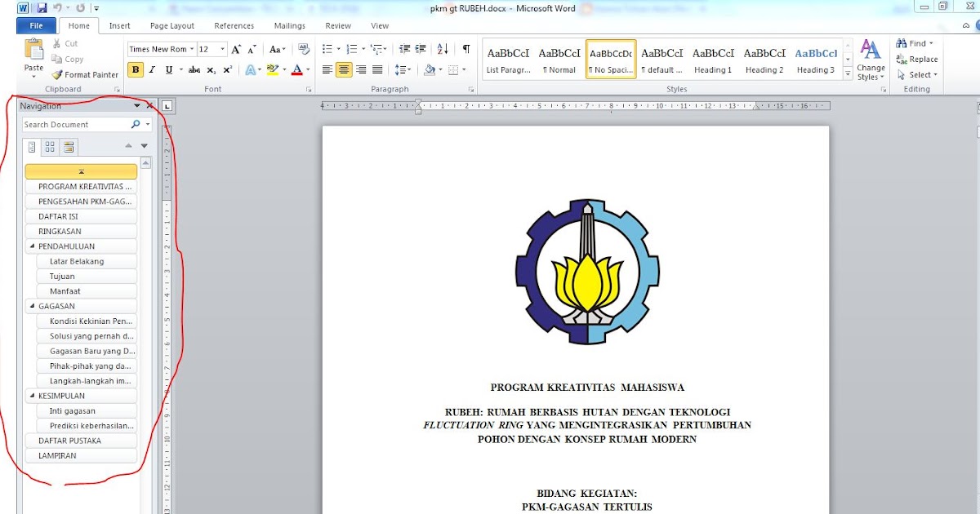The width and height of the screenshot is (980, 514).
Task: Click the Text Effects glowing A icon
Action: click(x=252, y=69)
